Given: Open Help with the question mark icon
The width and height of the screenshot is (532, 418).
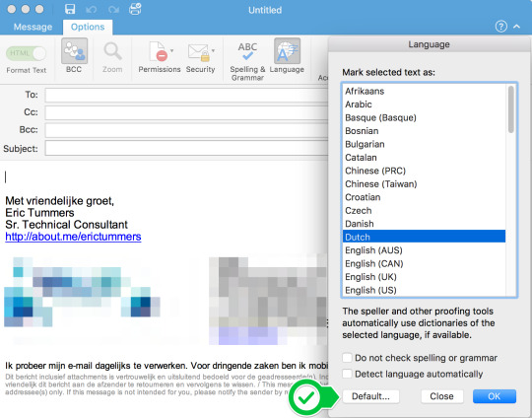Looking at the screenshot, I should [x=501, y=27].
